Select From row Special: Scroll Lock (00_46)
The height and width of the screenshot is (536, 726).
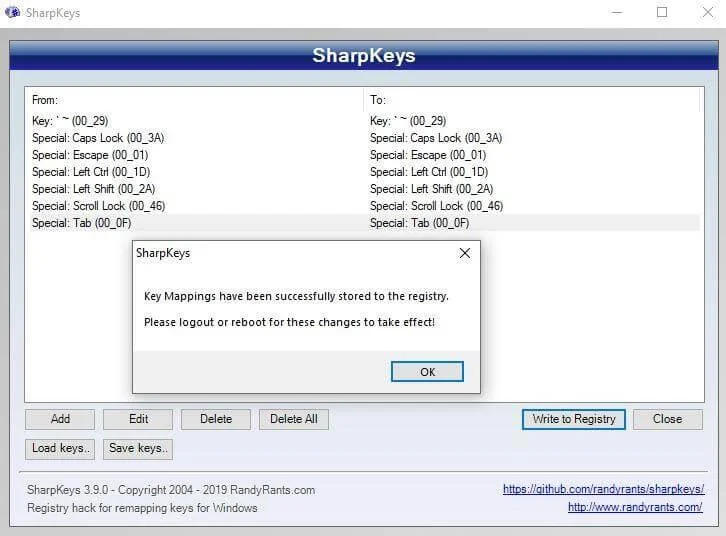point(99,206)
